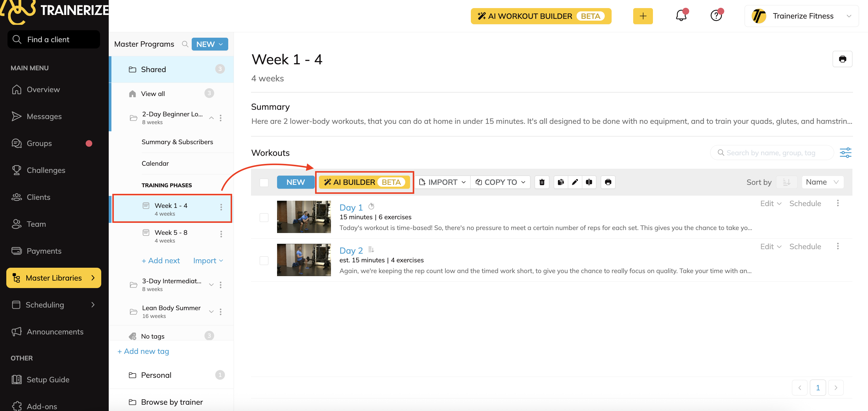The height and width of the screenshot is (411, 868).
Task: Open Clients in the main menu
Action: click(x=38, y=197)
